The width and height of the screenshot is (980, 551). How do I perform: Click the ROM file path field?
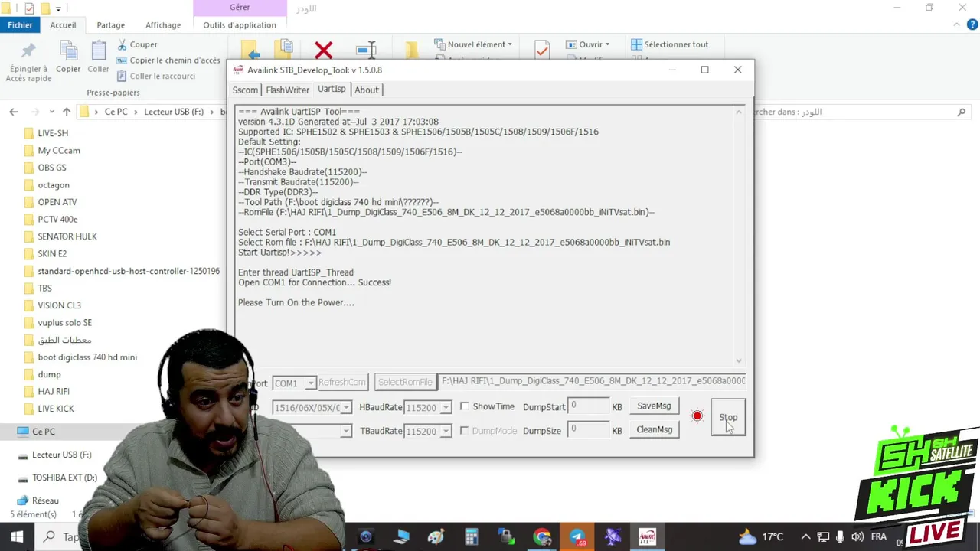[x=593, y=380]
